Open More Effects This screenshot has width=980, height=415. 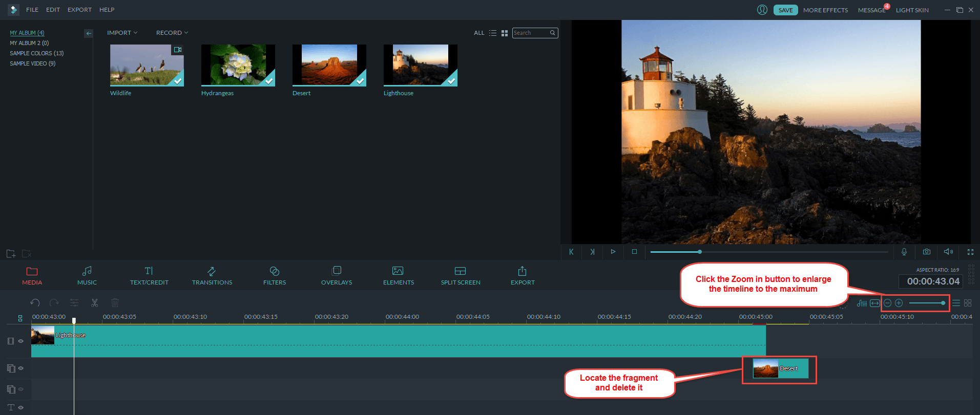pos(825,10)
